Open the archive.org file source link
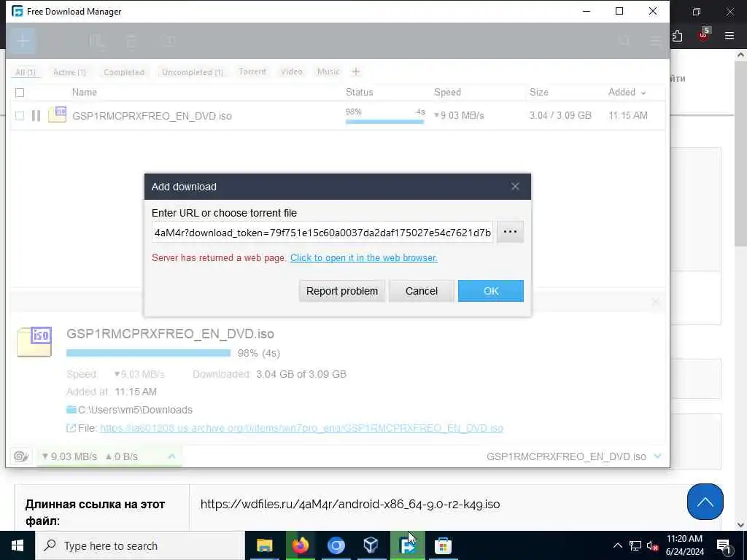The width and height of the screenshot is (747, 560). (301, 428)
